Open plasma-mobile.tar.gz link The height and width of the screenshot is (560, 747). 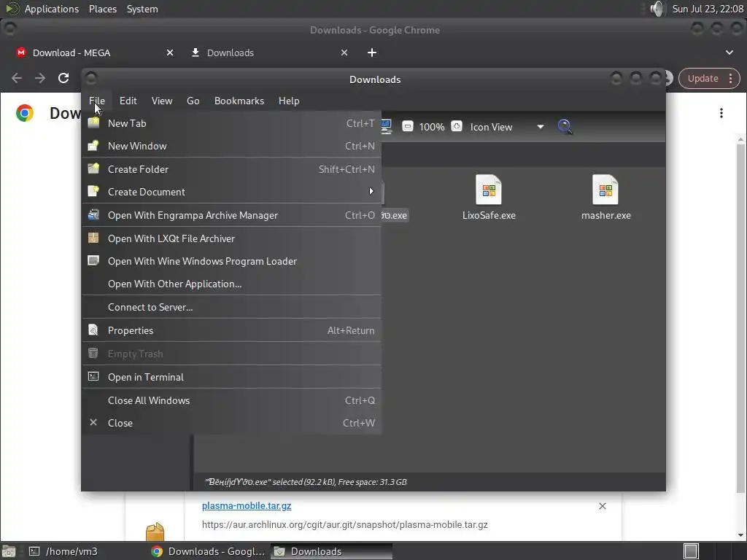[247, 506]
